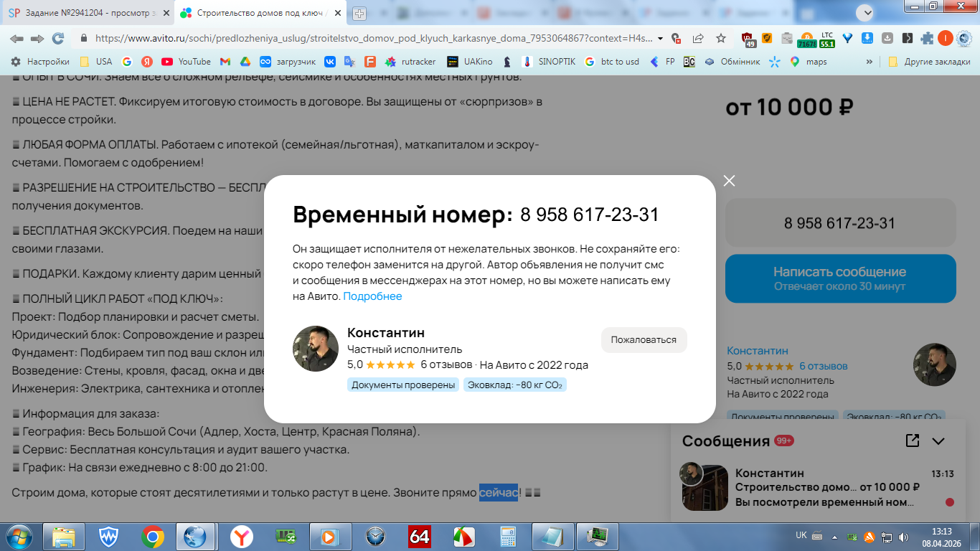This screenshot has width=980, height=551.
Task: Open the 6 отзывов link in the sidebar
Action: point(823,366)
